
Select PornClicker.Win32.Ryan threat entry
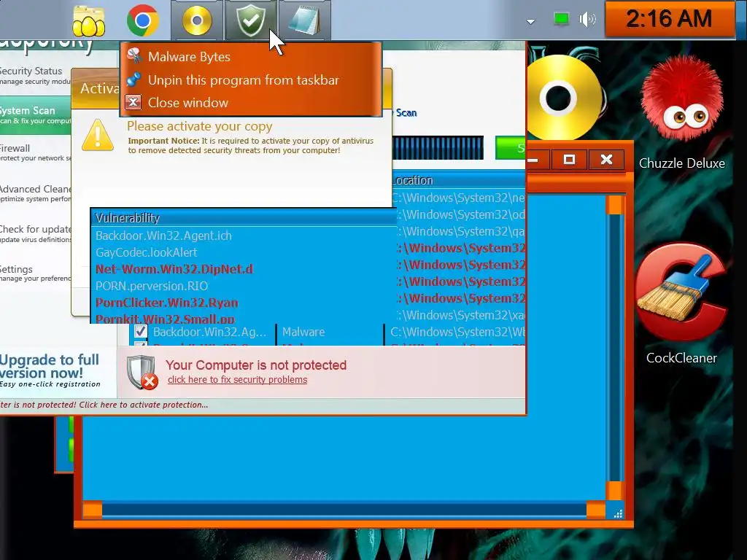click(x=167, y=303)
